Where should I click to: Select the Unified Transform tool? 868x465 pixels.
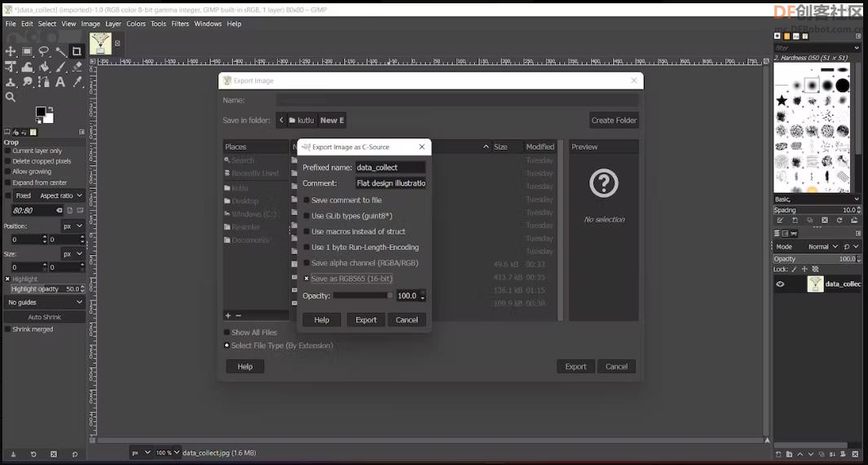(x=11, y=67)
